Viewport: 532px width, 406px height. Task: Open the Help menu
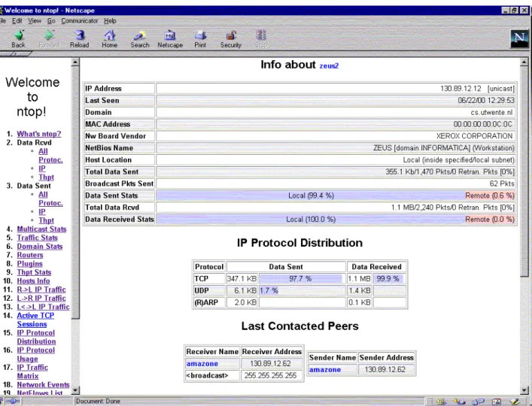coord(110,21)
